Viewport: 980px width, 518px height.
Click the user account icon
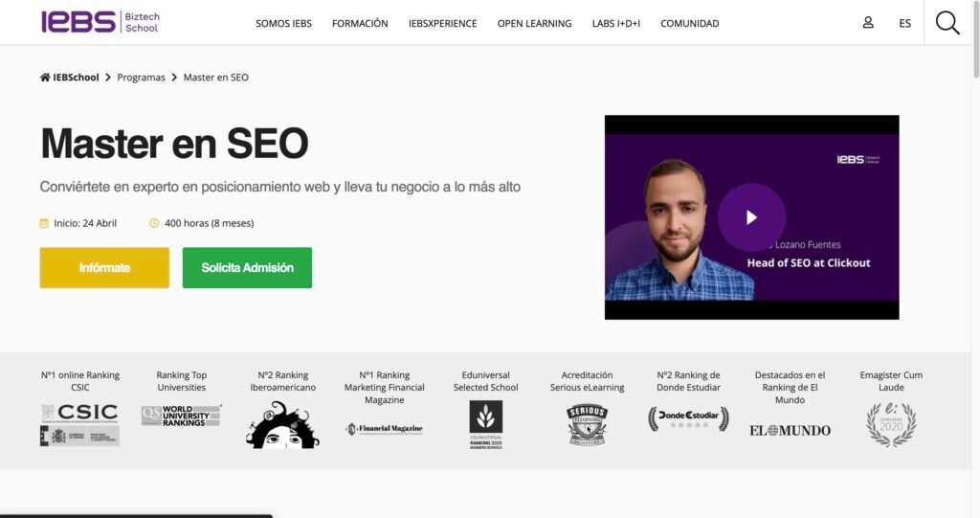click(868, 23)
